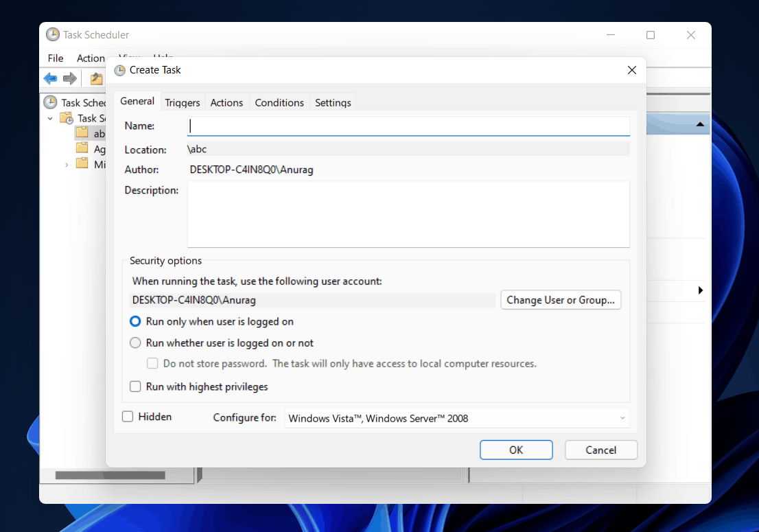
Task: Click the Task Scheduler Library folder icon
Action: click(x=67, y=117)
